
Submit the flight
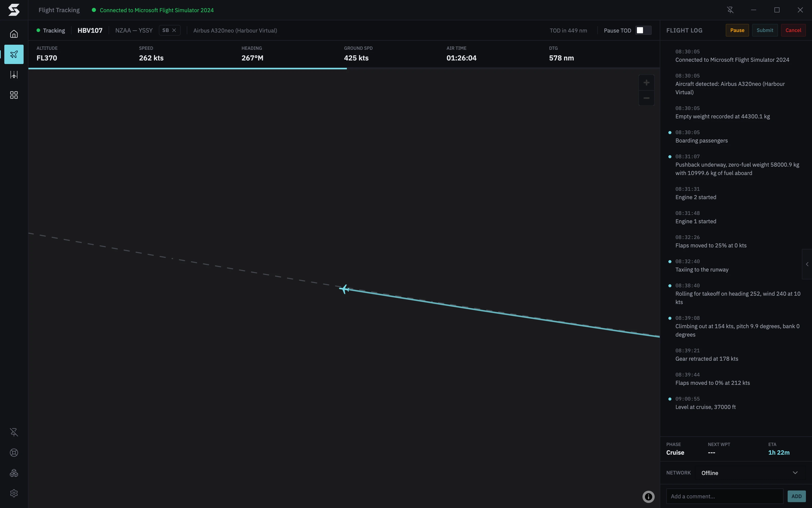[x=765, y=30]
